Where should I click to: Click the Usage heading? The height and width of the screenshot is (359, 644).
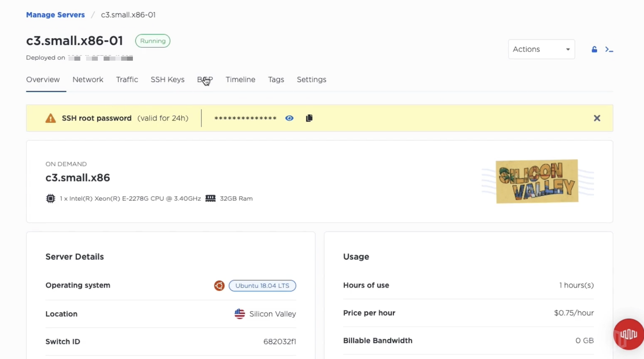click(356, 256)
